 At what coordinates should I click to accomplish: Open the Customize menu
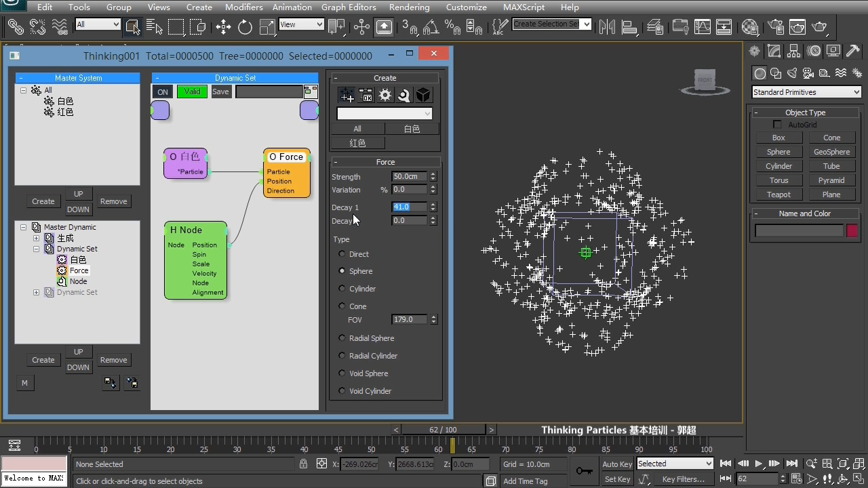466,7
